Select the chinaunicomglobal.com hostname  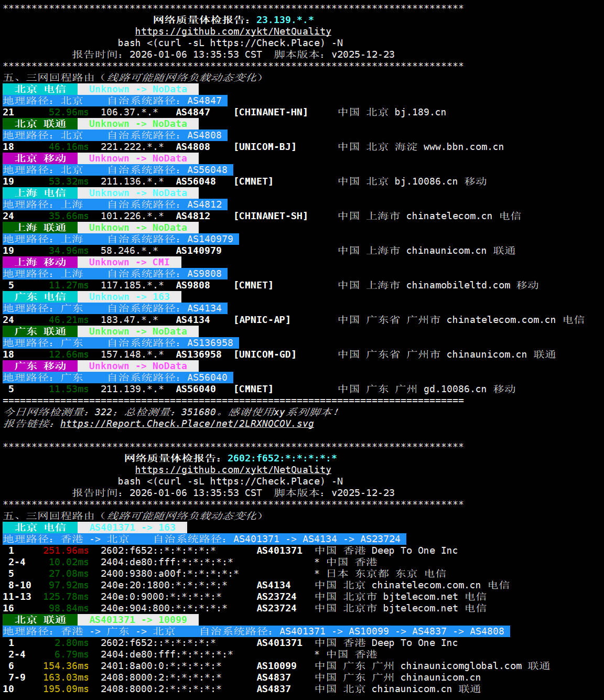click(461, 666)
